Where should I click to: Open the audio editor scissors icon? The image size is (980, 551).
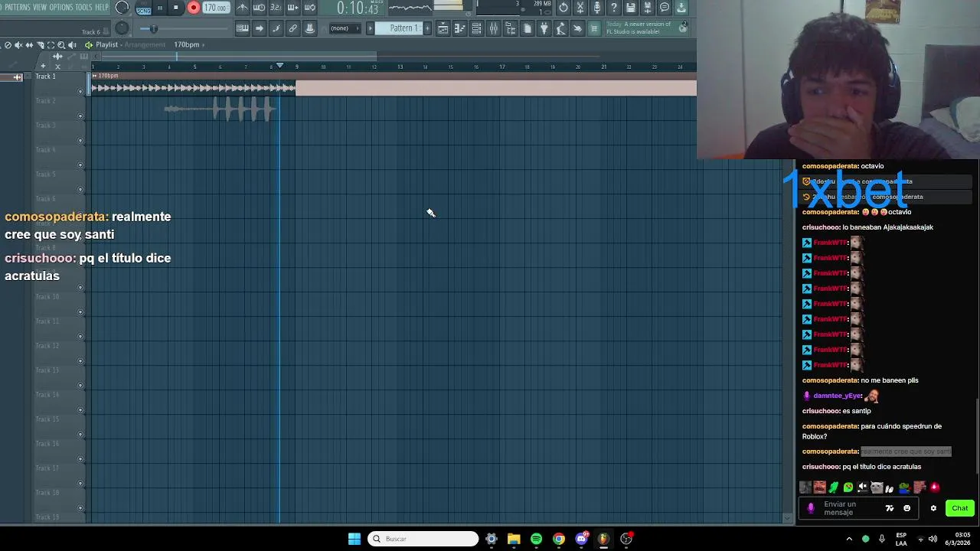(580, 8)
